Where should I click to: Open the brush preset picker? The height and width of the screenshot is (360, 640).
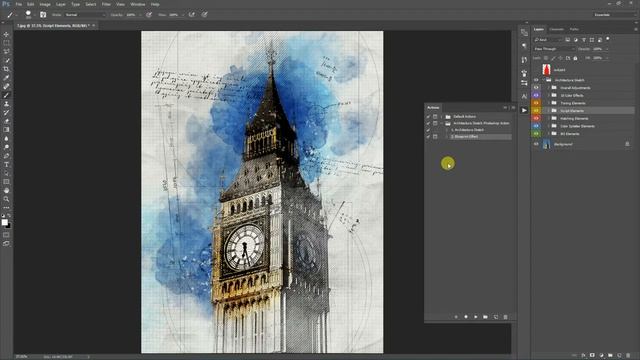[30, 15]
